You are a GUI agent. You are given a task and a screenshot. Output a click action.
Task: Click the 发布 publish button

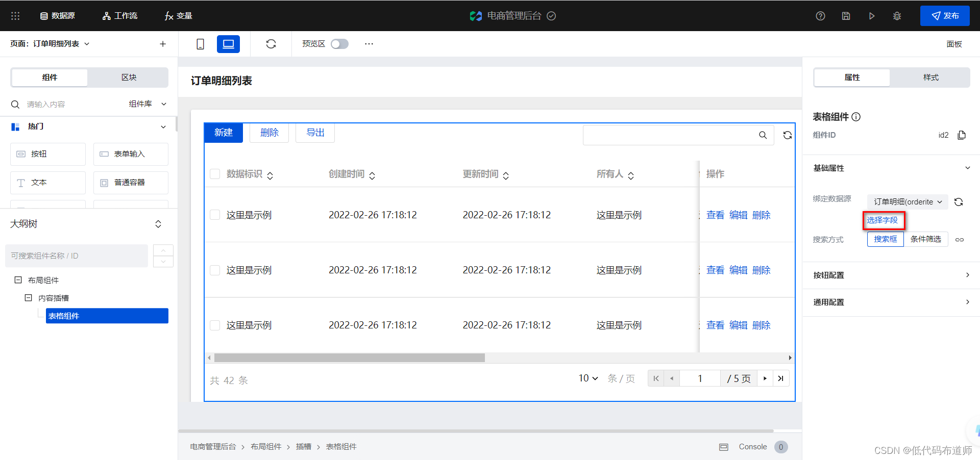[945, 16]
